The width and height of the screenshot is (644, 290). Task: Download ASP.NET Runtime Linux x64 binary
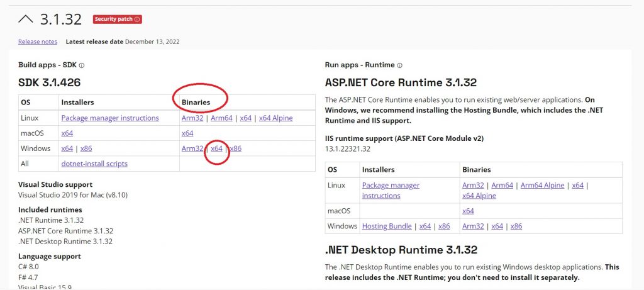[577, 185]
